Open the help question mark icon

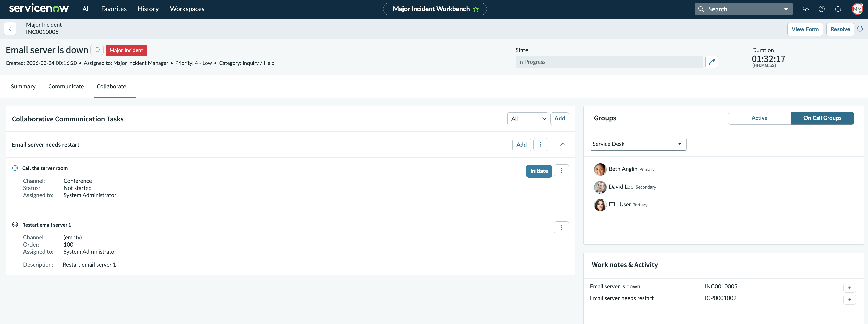822,9
